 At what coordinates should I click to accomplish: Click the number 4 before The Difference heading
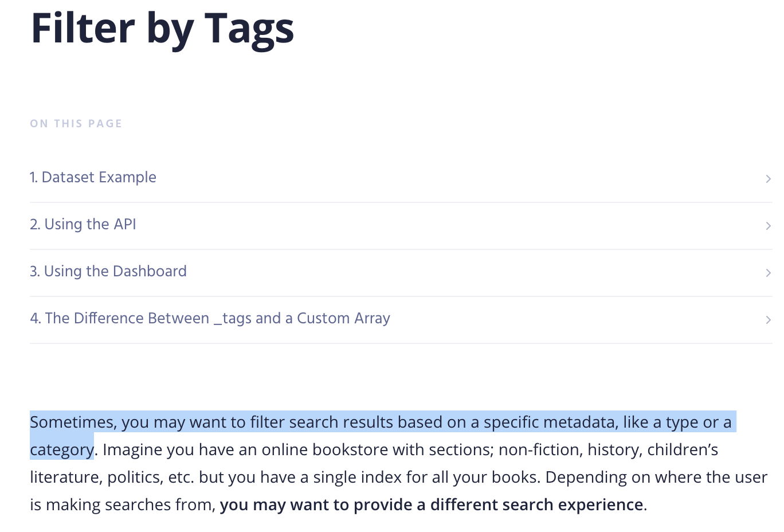pyautogui.click(x=33, y=319)
